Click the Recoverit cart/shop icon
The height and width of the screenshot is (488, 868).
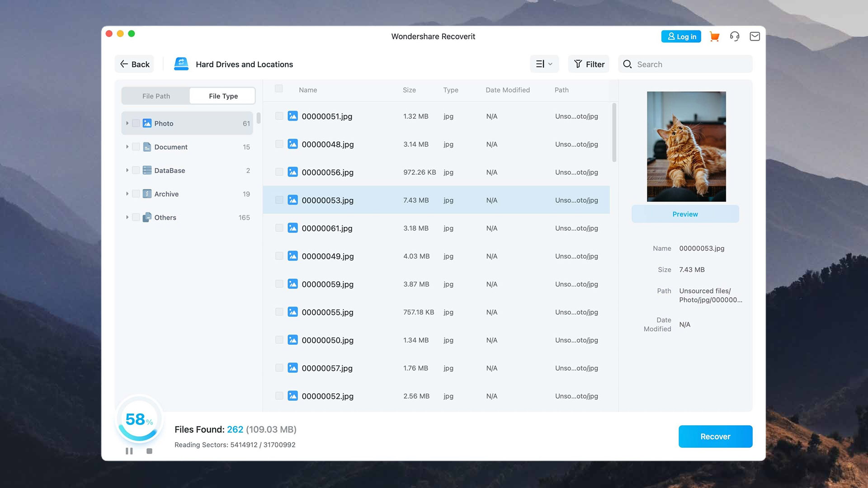[714, 36]
